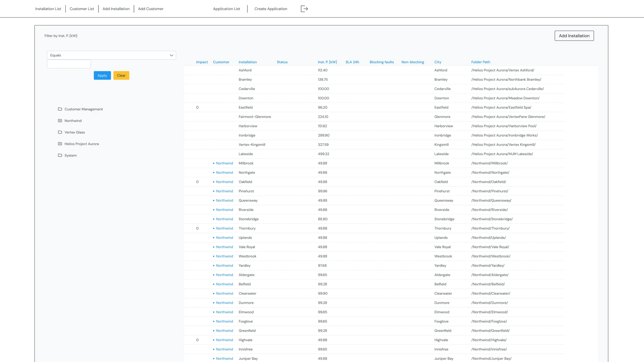Select the System tree item
This screenshot has height=362, width=644.
[71, 155]
